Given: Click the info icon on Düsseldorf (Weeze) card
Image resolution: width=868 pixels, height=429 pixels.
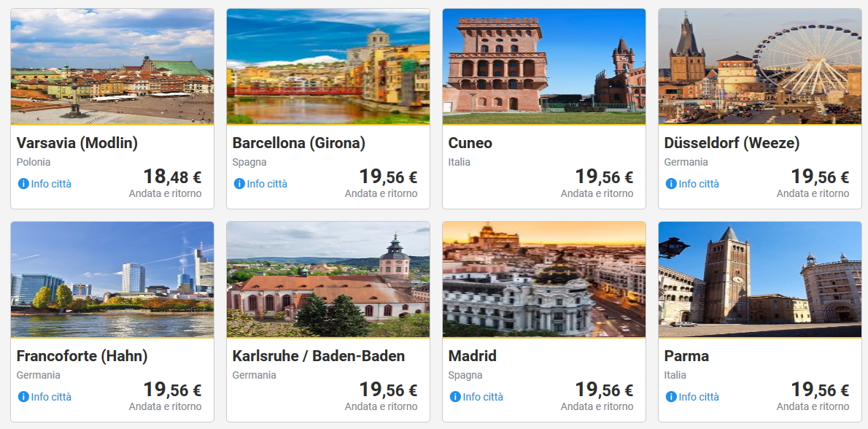Looking at the screenshot, I should click(671, 184).
